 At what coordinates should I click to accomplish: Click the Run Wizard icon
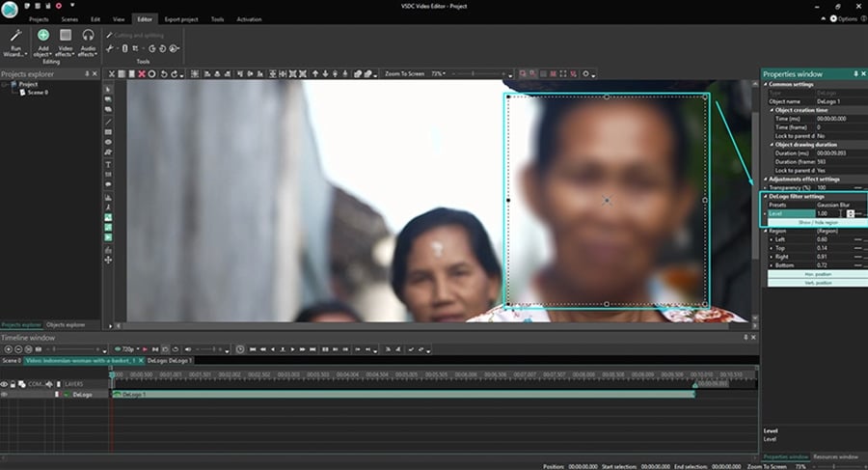tap(15, 36)
